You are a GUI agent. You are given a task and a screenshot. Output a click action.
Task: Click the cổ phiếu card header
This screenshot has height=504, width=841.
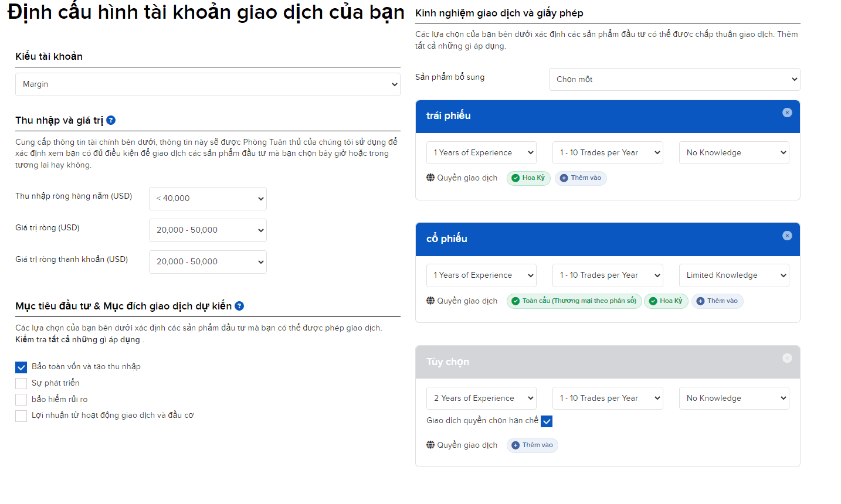point(608,239)
